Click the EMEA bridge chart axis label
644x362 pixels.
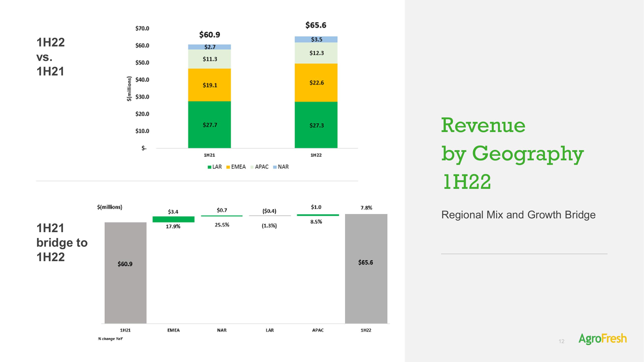click(173, 330)
